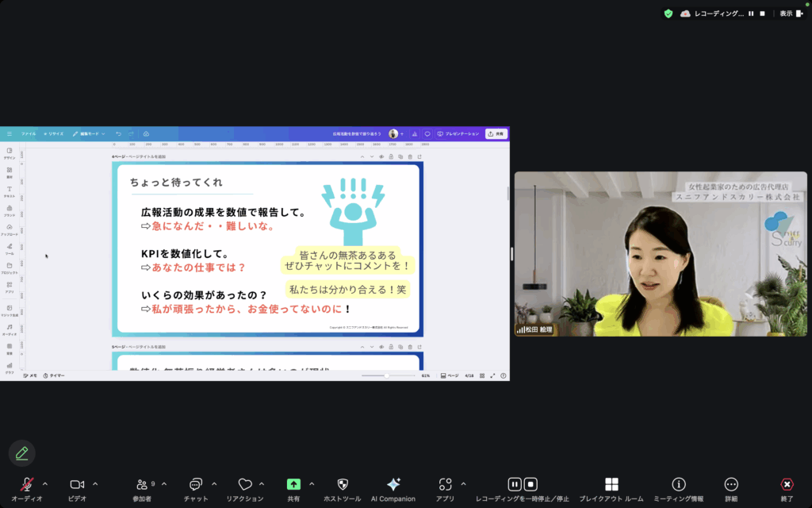Expand the video options arrow

point(95,483)
